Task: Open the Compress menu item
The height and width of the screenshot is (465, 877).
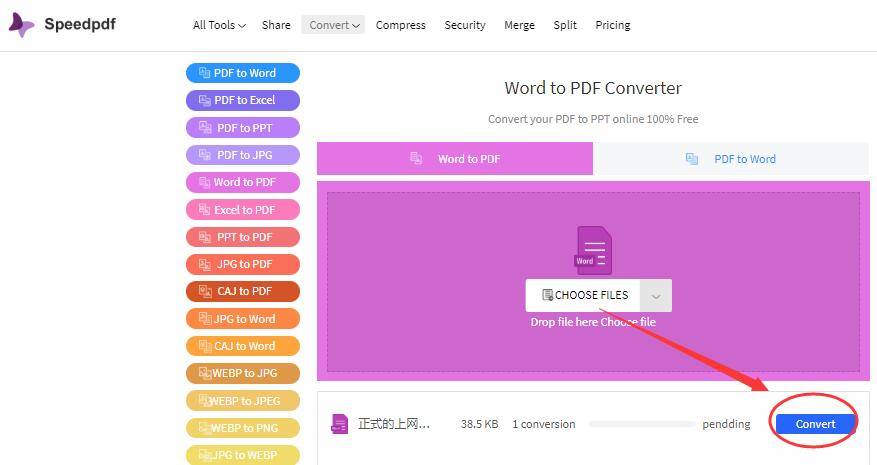Action: tap(400, 25)
